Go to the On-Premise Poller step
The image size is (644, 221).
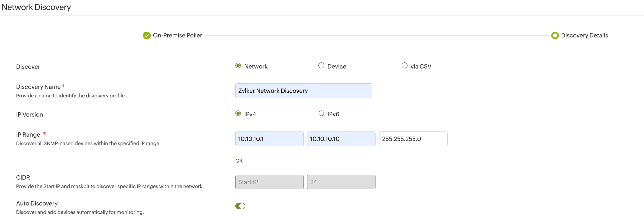pos(177,36)
